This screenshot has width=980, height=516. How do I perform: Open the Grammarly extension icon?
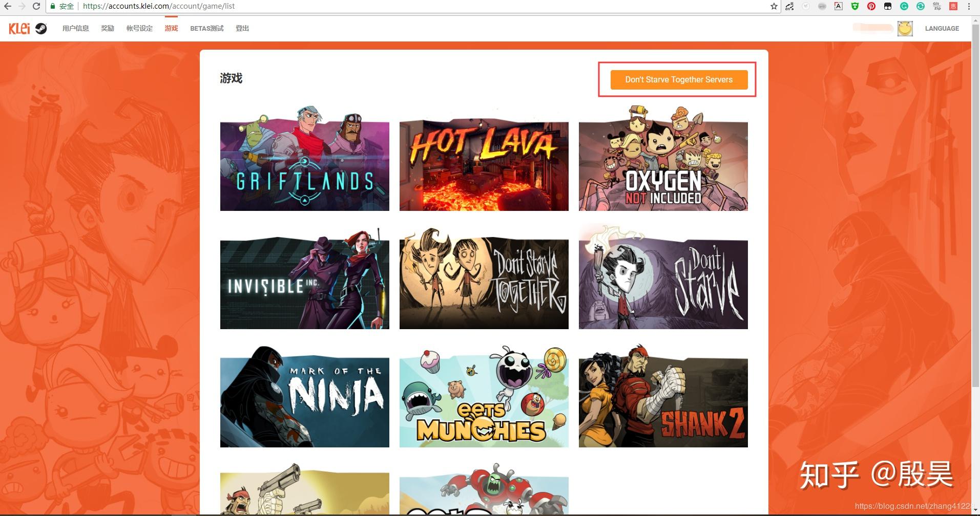tap(904, 6)
